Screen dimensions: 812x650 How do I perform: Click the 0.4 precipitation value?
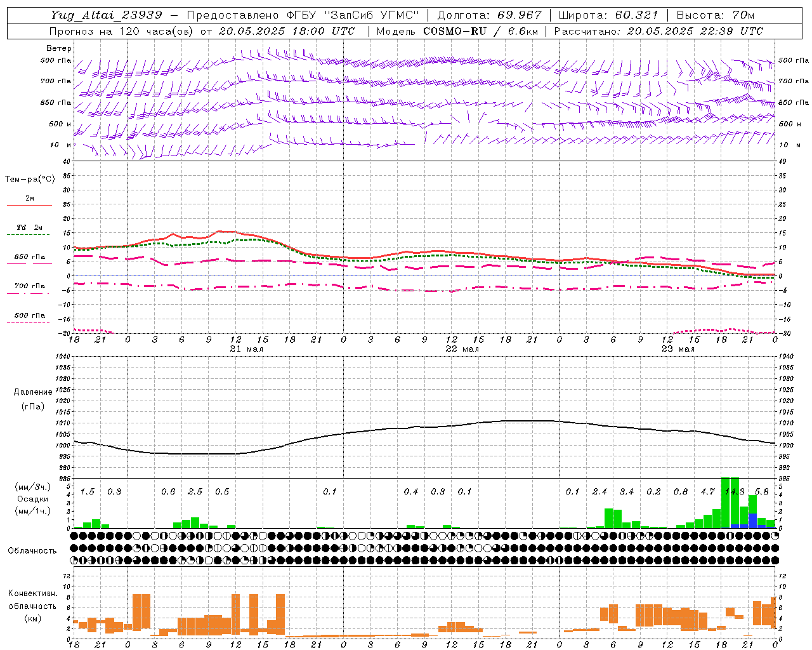click(411, 492)
